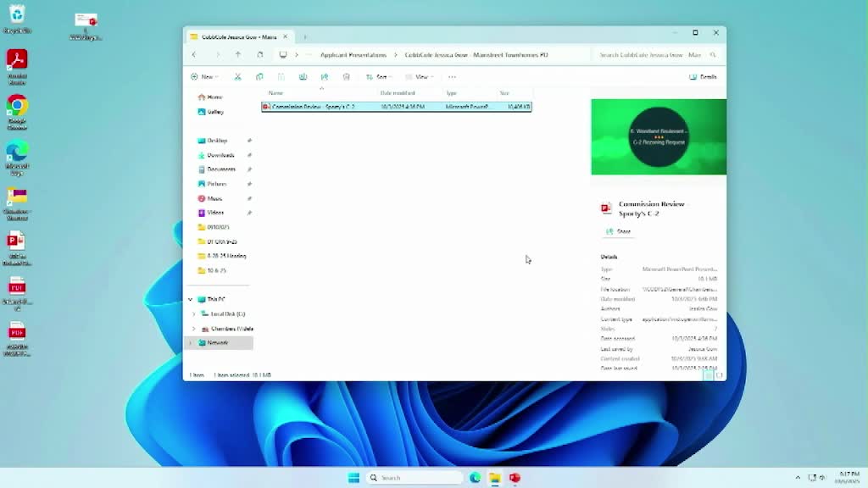
Task: Click the clock in the taskbar
Action: tap(848, 478)
